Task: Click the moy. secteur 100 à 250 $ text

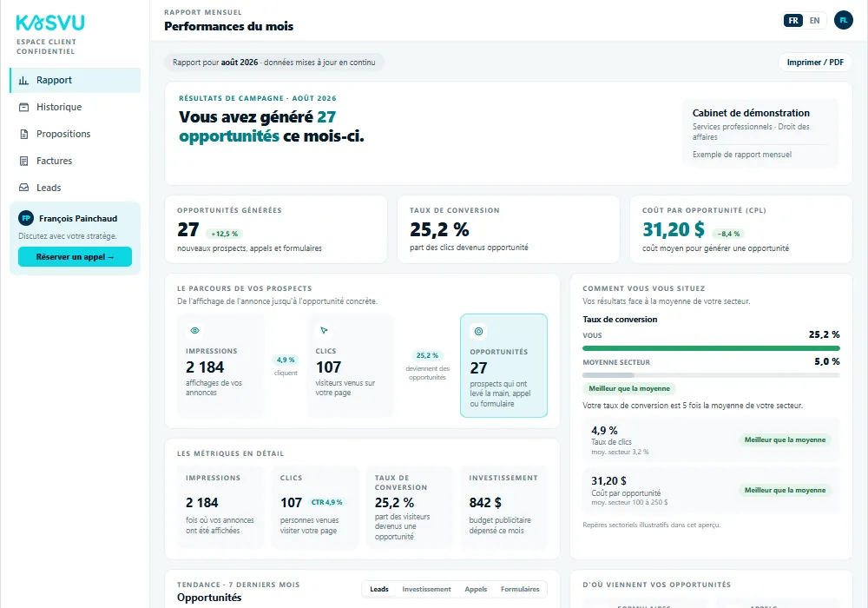Action: (629, 502)
